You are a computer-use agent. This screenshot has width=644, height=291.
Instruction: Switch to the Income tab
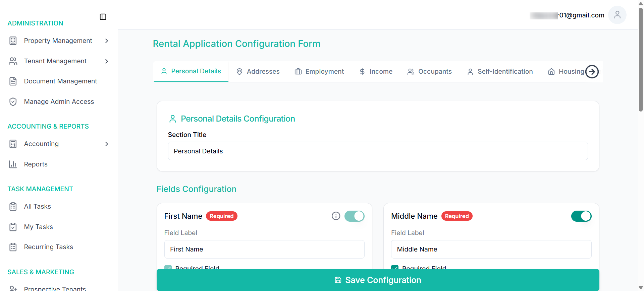(376, 72)
